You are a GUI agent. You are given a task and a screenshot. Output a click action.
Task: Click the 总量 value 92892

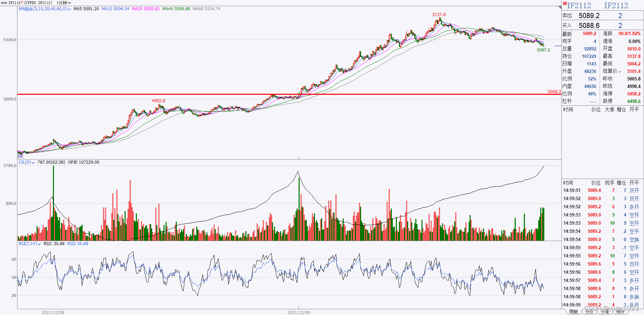pyautogui.click(x=590, y=49)
